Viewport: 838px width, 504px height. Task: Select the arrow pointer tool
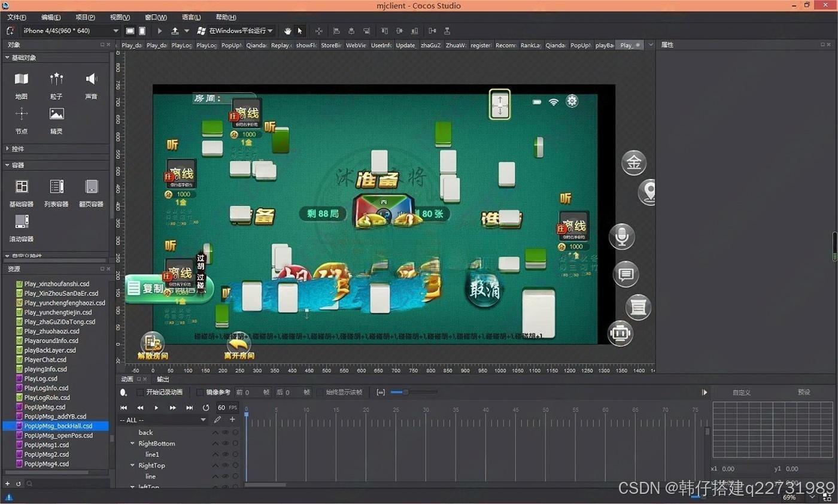pos(300,31)
